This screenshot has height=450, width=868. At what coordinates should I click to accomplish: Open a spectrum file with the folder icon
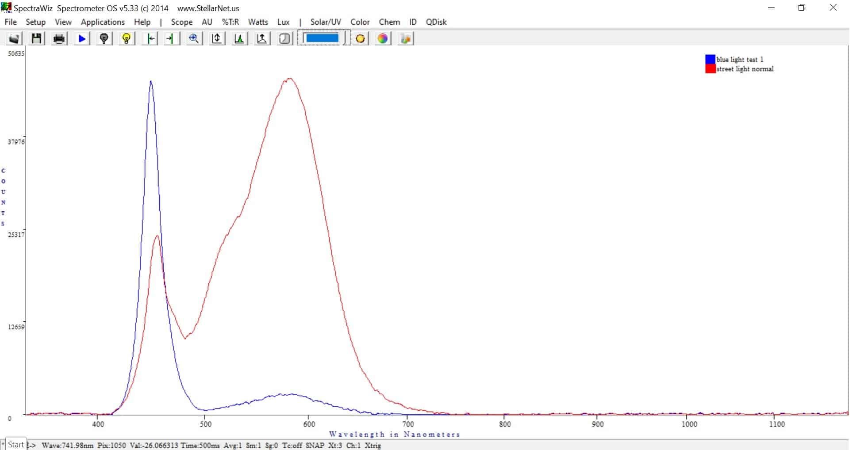pyautogui.click(x=14, y=38)
